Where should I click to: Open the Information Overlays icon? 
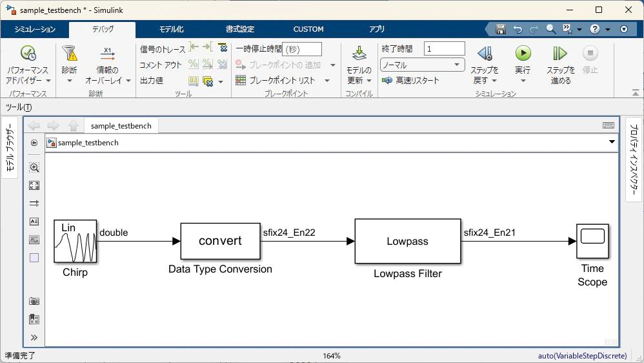pyautogui.click(x=107, y=54)
